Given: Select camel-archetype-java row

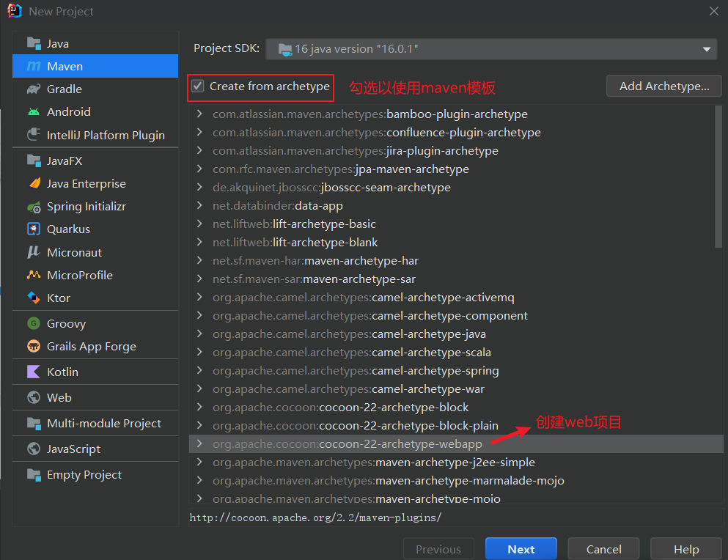Looking at the screenshot, I should pyautogui.click(x=456, y=334).
